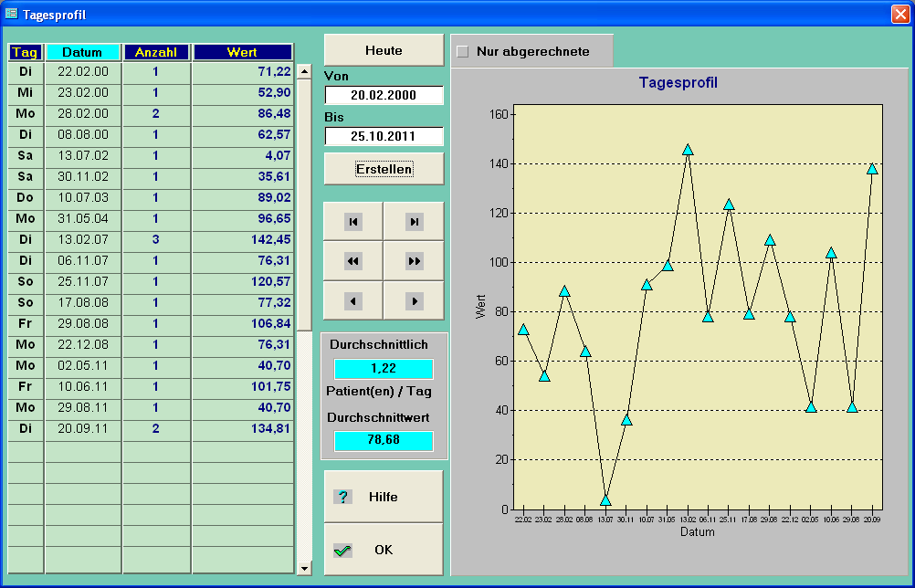Click the Erstellen button
The height and width of the screenshot is (588, 915).
coord(384,169)
